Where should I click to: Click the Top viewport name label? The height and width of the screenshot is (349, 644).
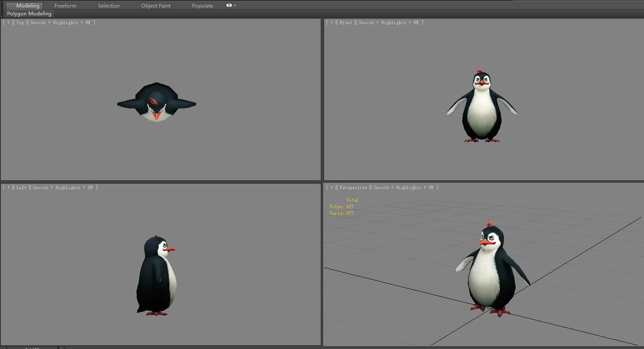tap(20, 23)
